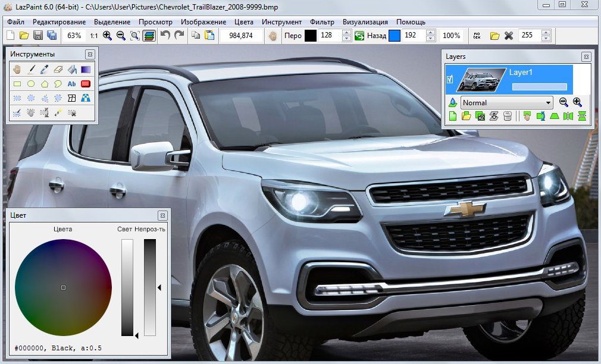Select the Ellipse shape tool
Screen dimensions: 601x364
click(31, 84)
